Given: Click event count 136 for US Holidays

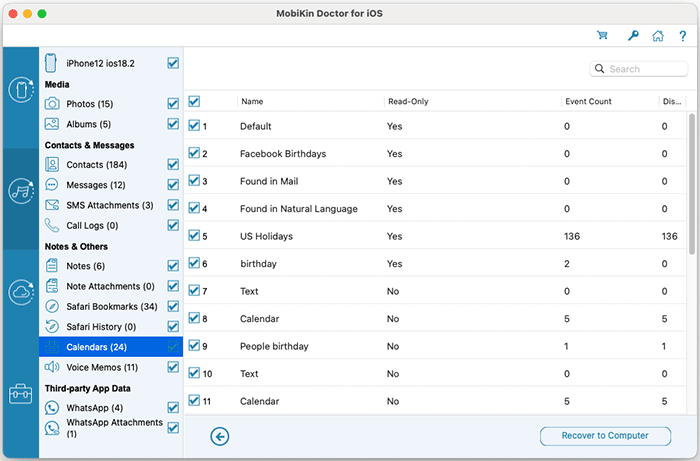Looking at the screenshot, I should tap(572, 236).
